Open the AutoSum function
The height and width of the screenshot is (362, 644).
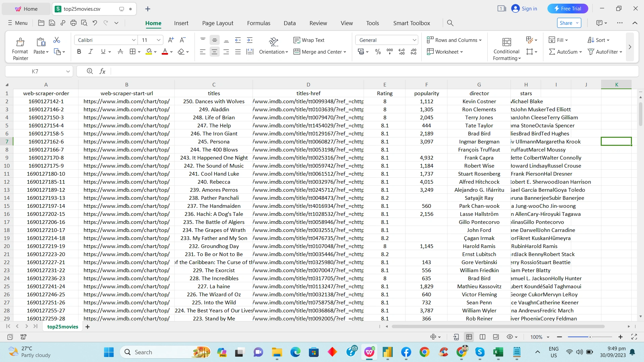click(x=565, y=52)
